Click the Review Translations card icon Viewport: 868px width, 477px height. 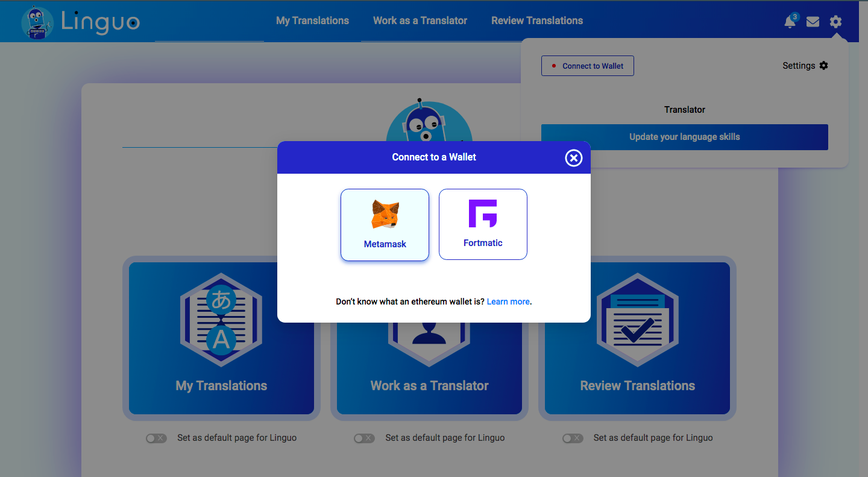tap(638, 320)
